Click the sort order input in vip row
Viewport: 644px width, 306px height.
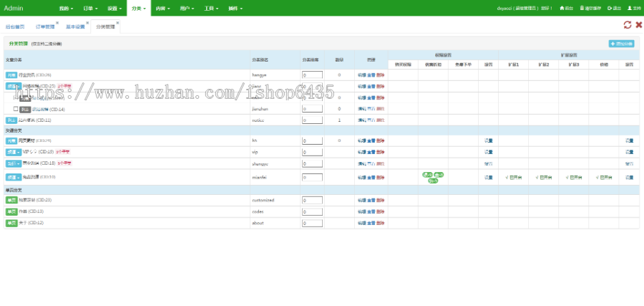pos(312,152)
